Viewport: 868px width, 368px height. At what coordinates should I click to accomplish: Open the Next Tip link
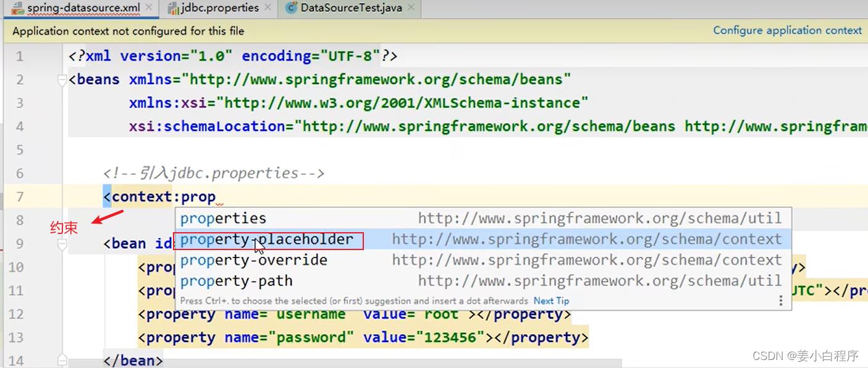click(550, 301)
